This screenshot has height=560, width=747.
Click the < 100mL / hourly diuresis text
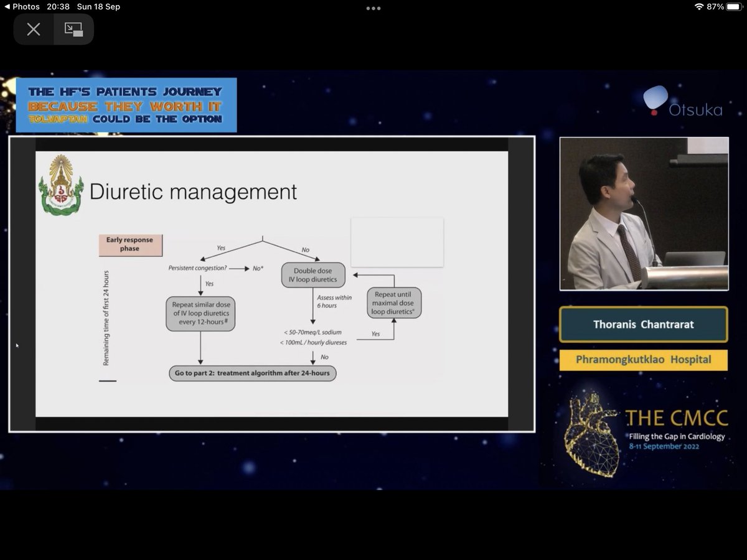pos(314,342)
